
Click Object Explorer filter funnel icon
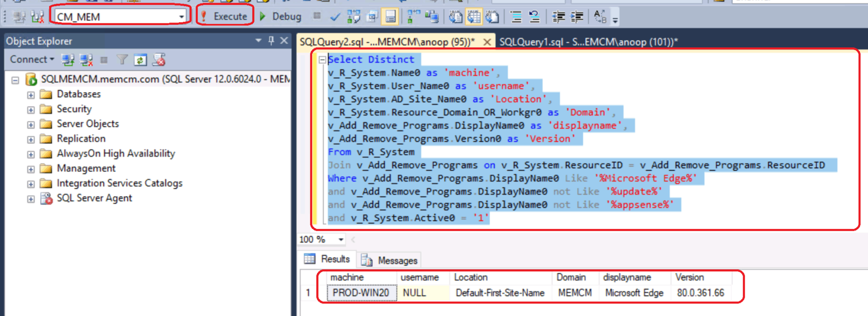click(x=122, y=60)
